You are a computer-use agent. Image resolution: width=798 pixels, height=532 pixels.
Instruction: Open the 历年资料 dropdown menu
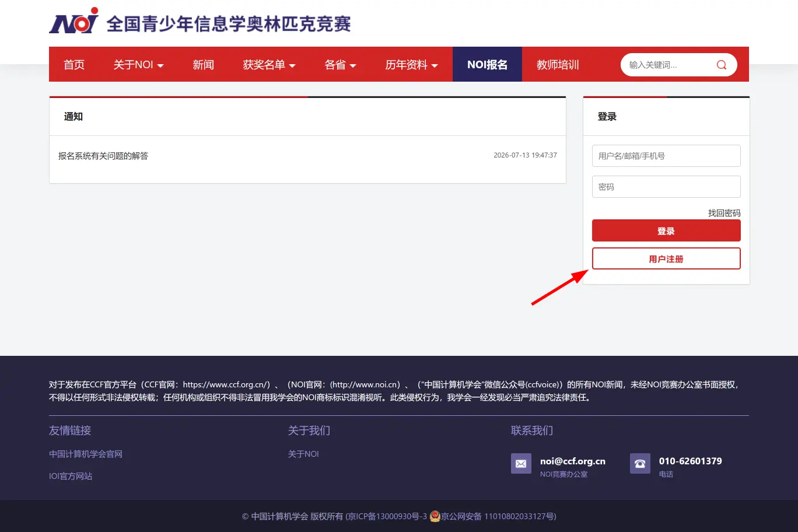pyautogui.click(x=411, y=65)
